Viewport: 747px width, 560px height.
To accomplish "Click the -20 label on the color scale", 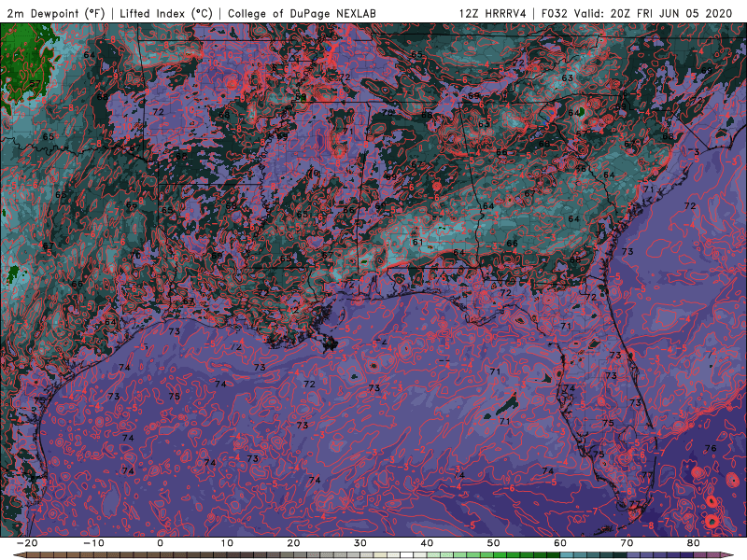I will tap(27, 543).
